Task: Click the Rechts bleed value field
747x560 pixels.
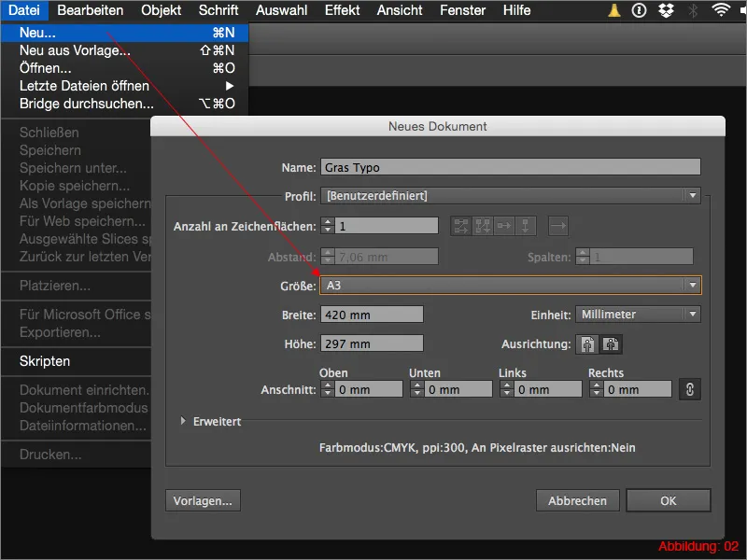Action: (638, 389)
